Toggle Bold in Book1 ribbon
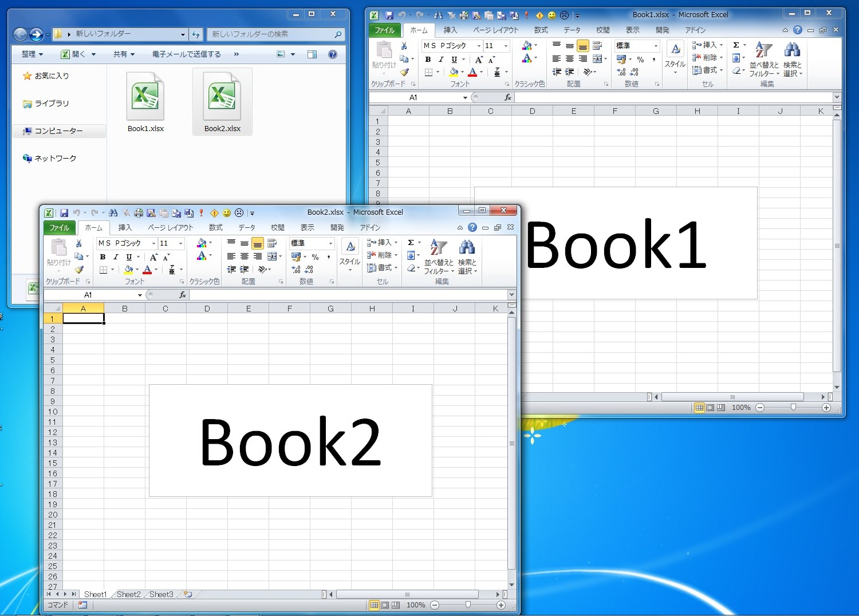The image size is (859, 616). click(428, 60)
